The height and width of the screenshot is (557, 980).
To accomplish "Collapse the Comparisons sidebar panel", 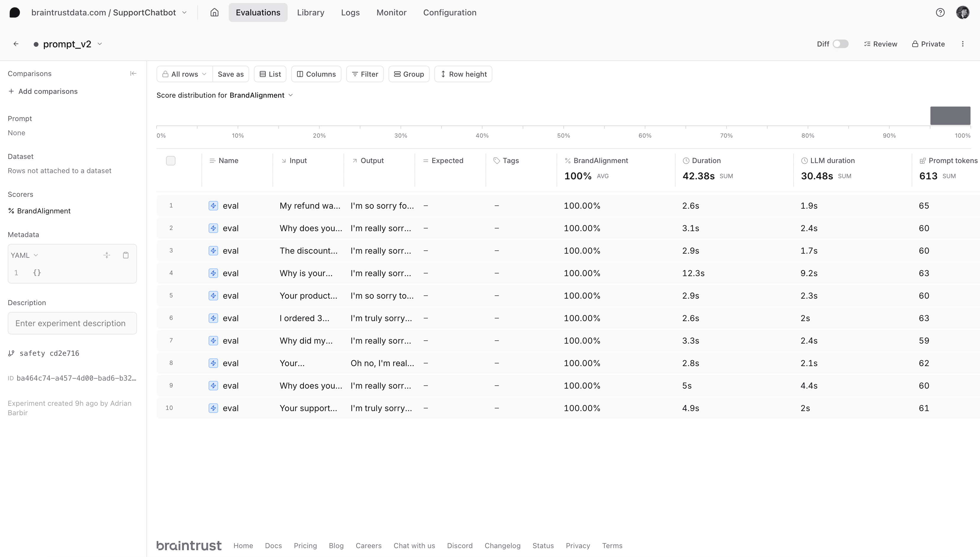I will point(133,73).
